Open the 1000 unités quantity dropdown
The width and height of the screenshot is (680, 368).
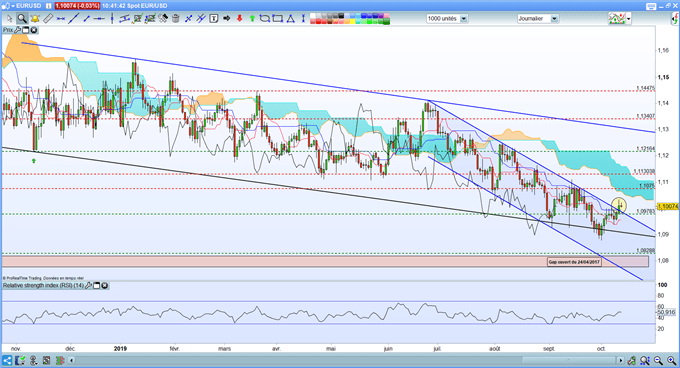[464, 19]
